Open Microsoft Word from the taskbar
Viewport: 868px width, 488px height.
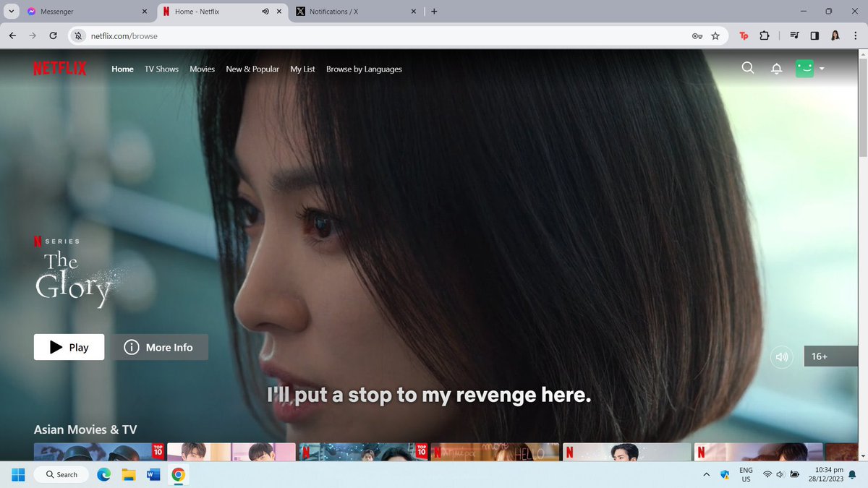153,474
